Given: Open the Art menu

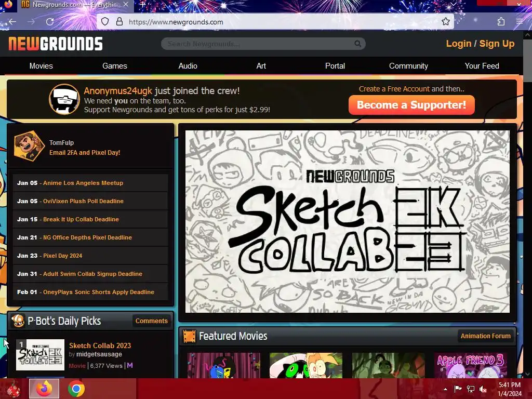Looking at the screenshot, I should tap(261, 66).
